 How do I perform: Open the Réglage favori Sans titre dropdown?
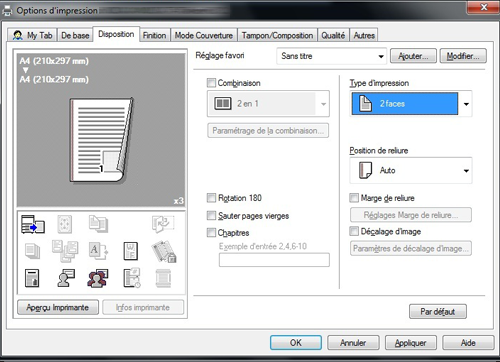tap(331, 56)
